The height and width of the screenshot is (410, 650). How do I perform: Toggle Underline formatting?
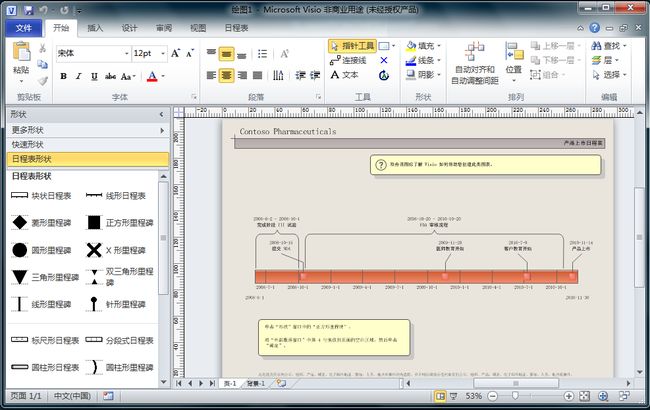point(94,76)
